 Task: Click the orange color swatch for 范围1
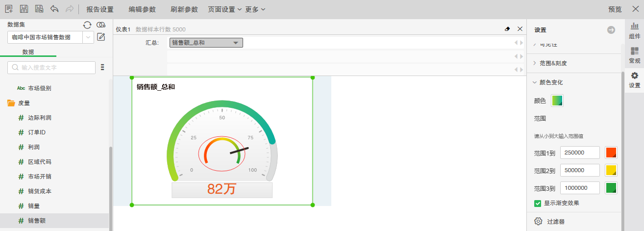click(611, 153)
